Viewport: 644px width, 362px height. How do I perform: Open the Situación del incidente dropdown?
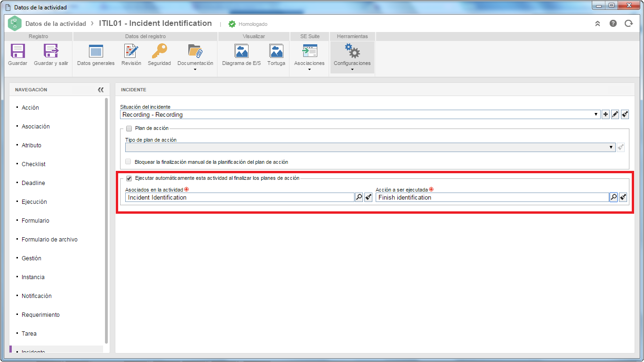click(x=597, y=114)
